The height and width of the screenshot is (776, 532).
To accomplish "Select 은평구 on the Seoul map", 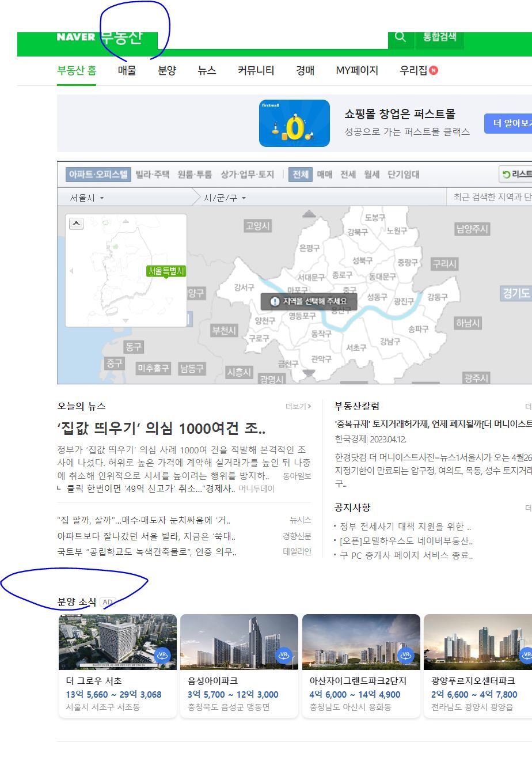I will tap(309, 248).
